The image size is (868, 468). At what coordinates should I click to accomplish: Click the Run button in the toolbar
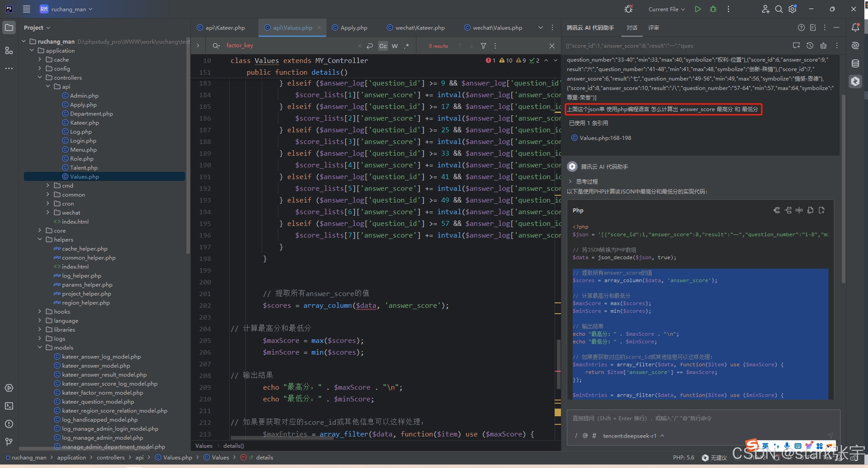coord(698,9)
